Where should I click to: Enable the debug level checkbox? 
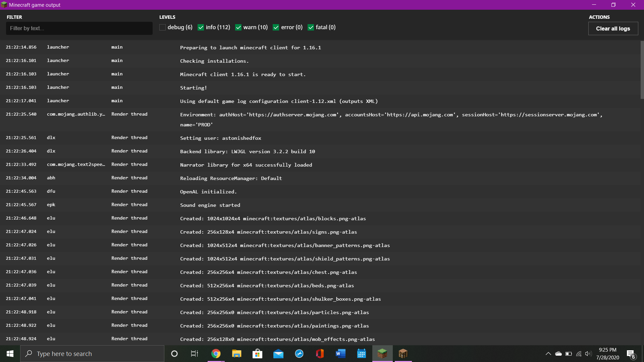click(x=163, y=27)
